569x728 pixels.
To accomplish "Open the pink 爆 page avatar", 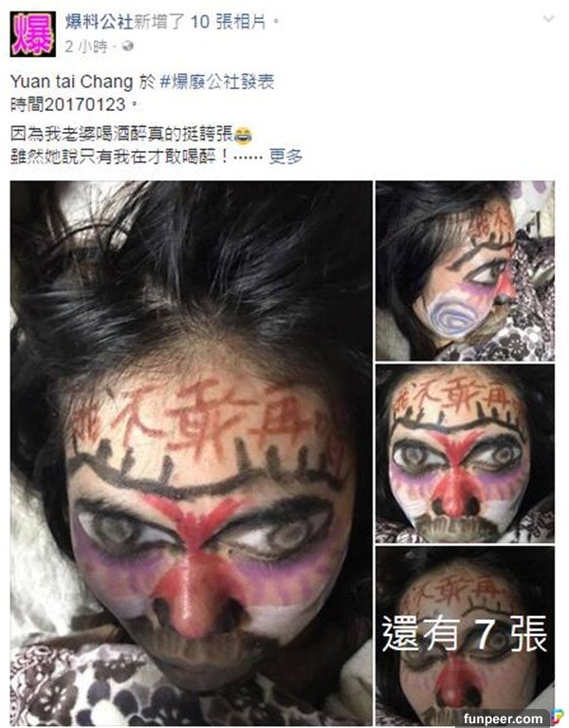I will click(x=33, y=34).
